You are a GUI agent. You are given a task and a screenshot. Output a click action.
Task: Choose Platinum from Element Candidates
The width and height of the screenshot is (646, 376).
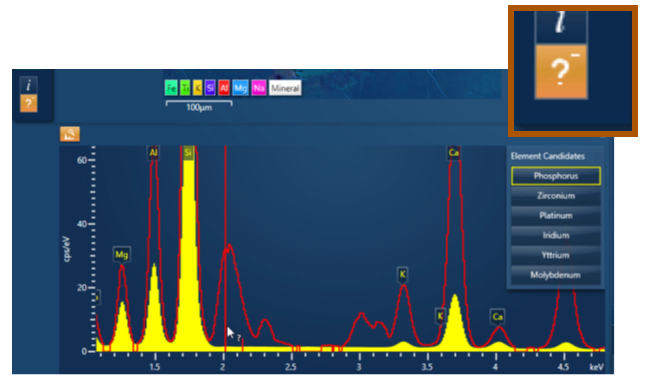[x=556, y=215]
